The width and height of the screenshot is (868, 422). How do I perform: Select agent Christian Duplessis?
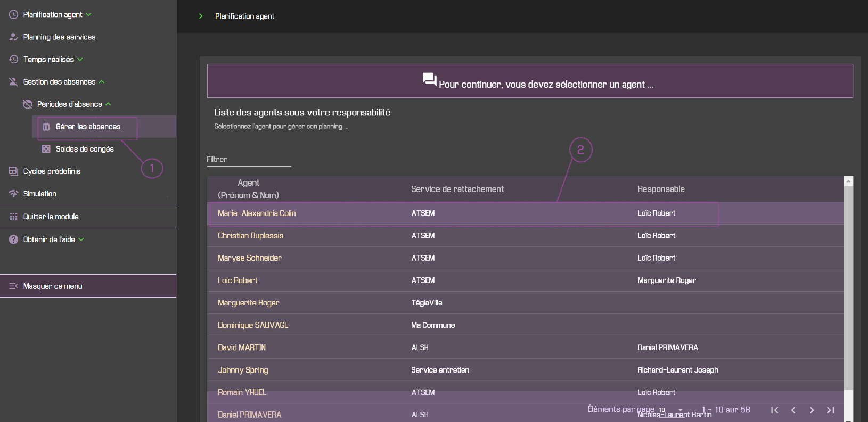pyautogui.click(x=250, y=236)
